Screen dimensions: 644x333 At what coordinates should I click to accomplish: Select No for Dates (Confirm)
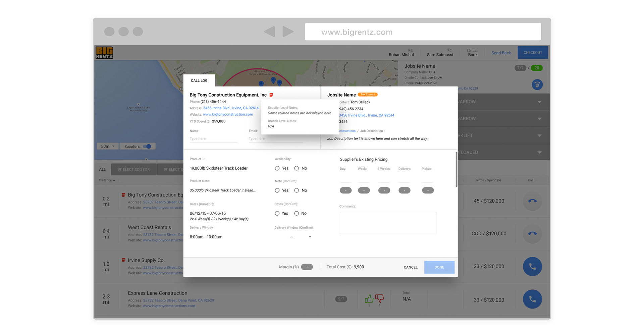[297, 213]
